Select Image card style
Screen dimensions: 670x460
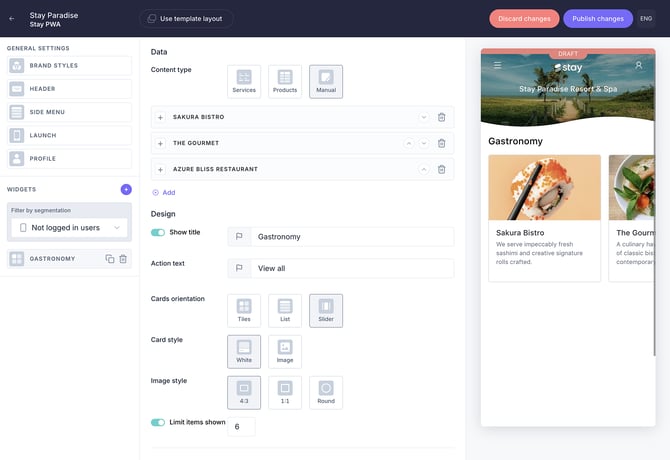click(285, 352)
